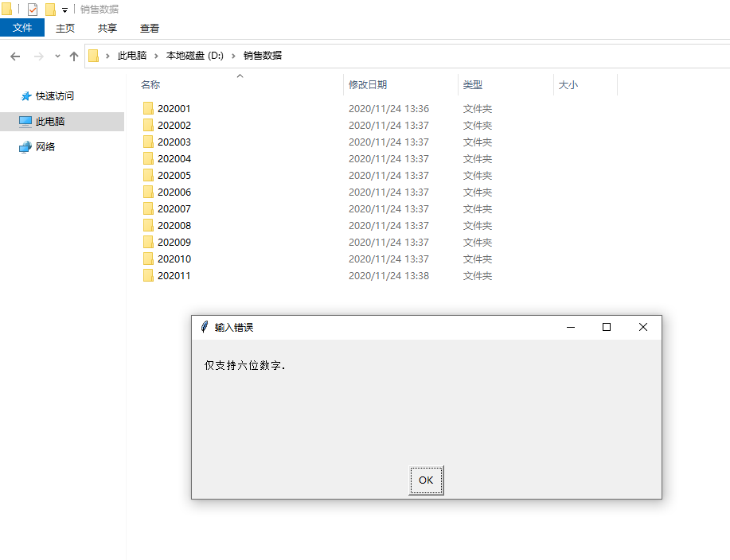Viewport: 730px width, 560px height.
Task: Click the folder name 202008
Action: [x=174, y=226]
